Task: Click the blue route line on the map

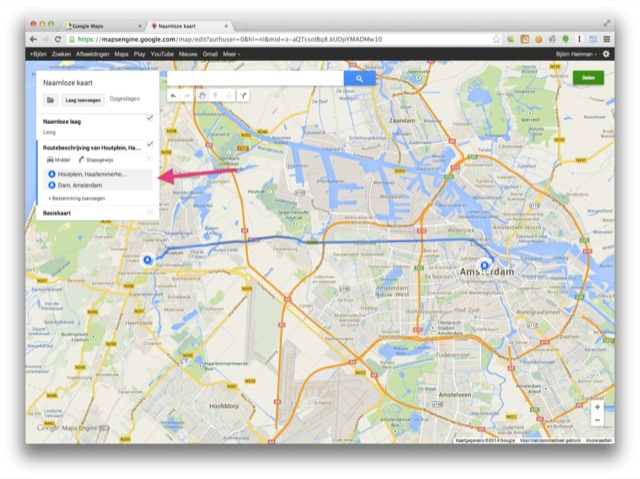Action: (367, 242)
